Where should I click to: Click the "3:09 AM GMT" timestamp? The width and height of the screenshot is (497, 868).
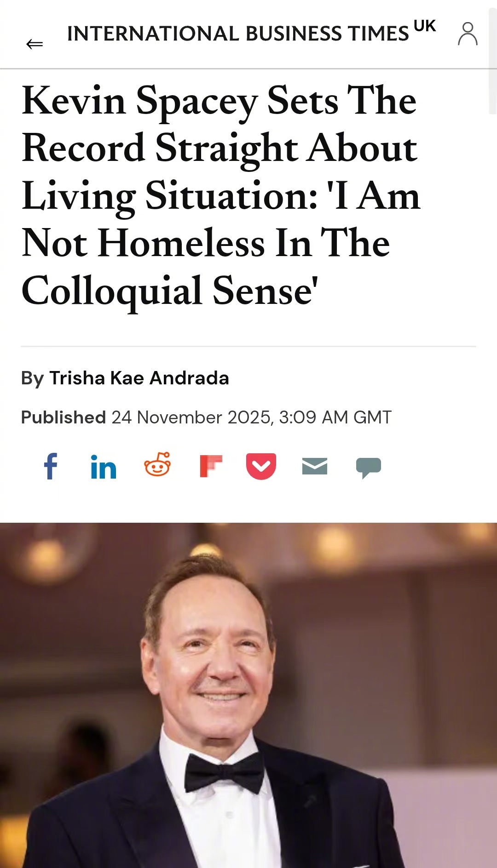pyautogui.click(x=335, y=417)
